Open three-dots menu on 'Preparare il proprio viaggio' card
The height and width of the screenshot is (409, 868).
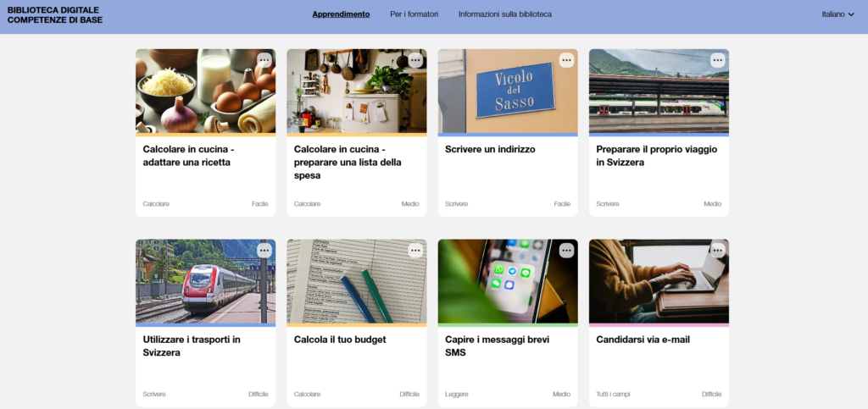click(x=717, y=60)
